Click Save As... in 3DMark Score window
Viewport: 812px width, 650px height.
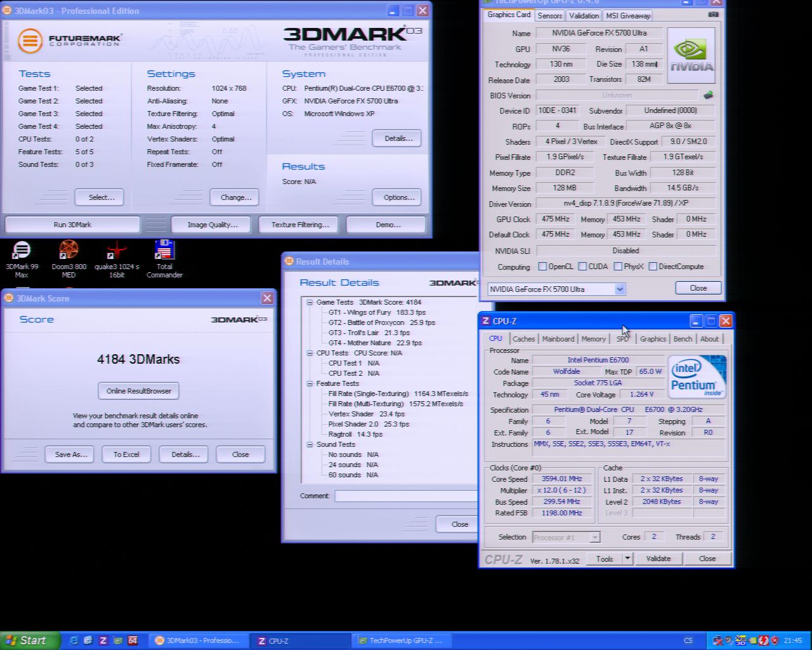[70, 454]
